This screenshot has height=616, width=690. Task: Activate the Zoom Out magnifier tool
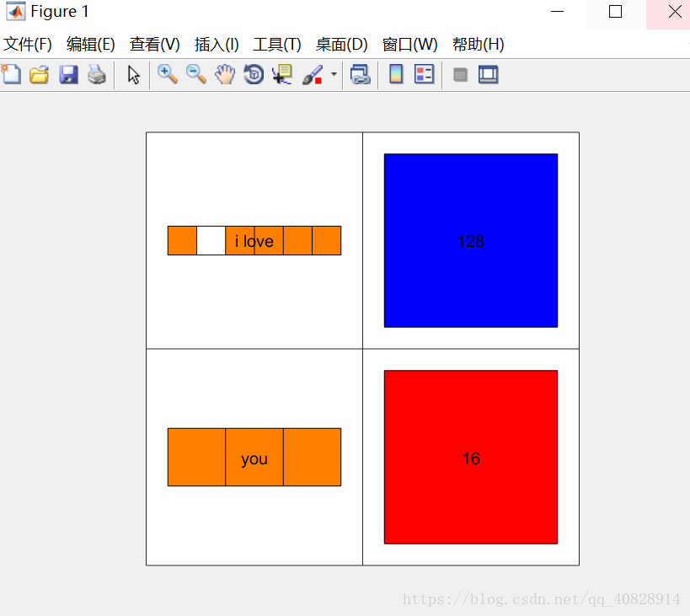pyautogui.click(x=195, y=74)
